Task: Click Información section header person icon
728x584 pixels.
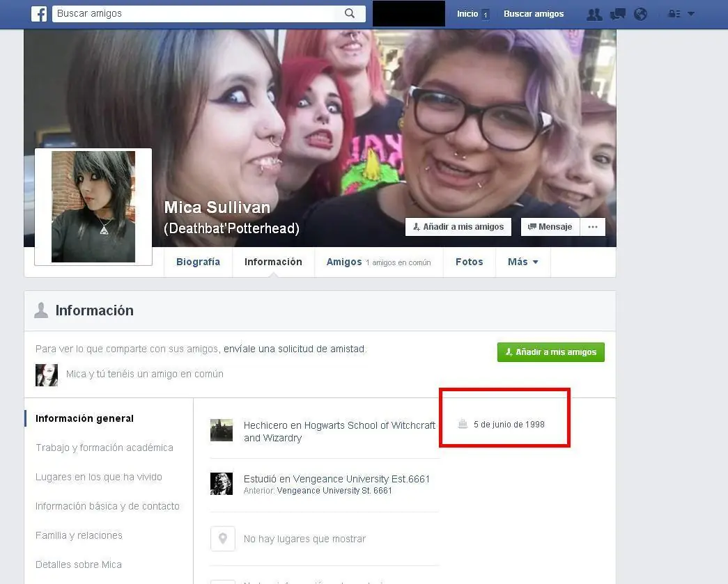Action: pyautogui.click(x=41, y=310)
